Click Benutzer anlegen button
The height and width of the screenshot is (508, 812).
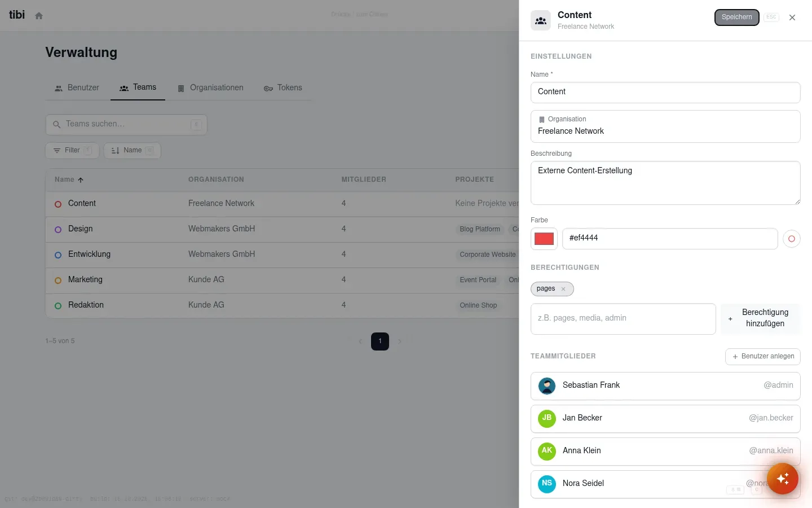763,357
